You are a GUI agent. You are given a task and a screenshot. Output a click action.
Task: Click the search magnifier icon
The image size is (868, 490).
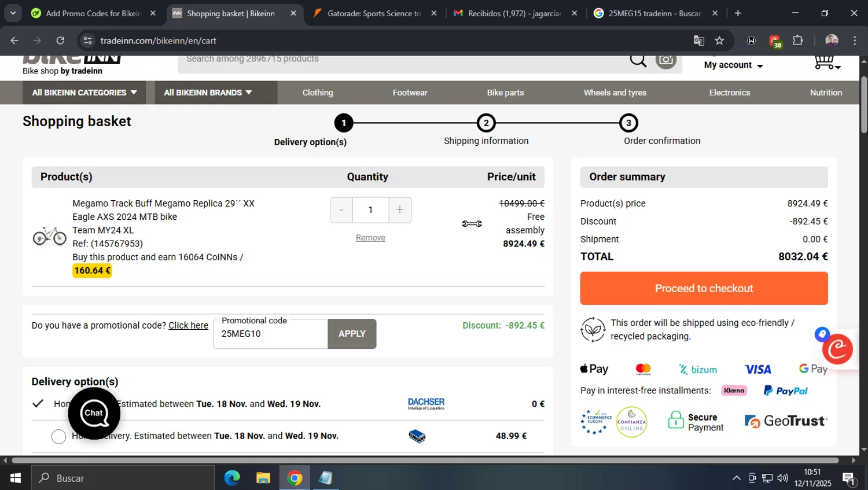click(638, 60)
